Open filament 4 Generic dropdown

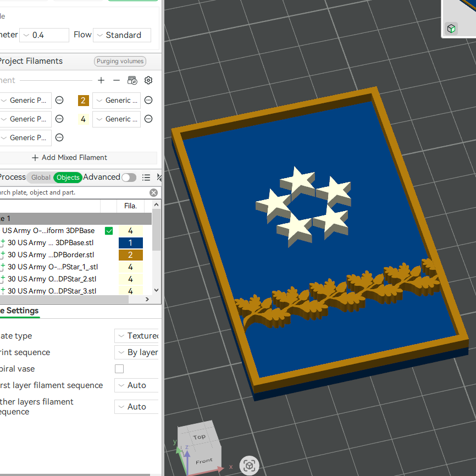tap(117, 119)
